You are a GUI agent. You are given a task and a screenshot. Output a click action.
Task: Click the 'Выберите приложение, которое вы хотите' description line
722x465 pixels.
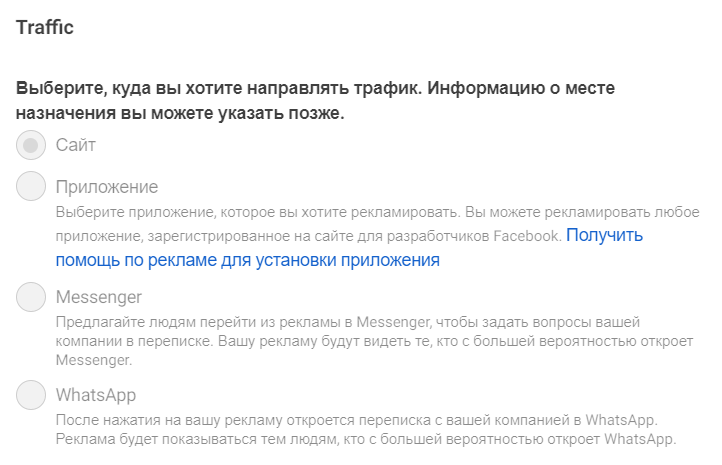click(x=378, y=212)
